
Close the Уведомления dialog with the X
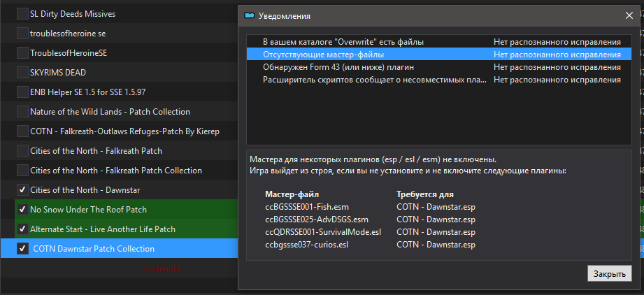point(628,15)
